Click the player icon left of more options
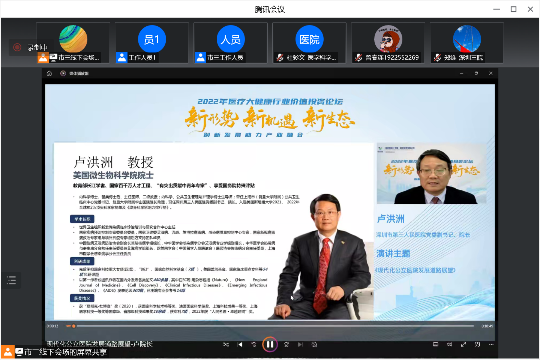Screen dimensions: 540x360 coord(477,344)
